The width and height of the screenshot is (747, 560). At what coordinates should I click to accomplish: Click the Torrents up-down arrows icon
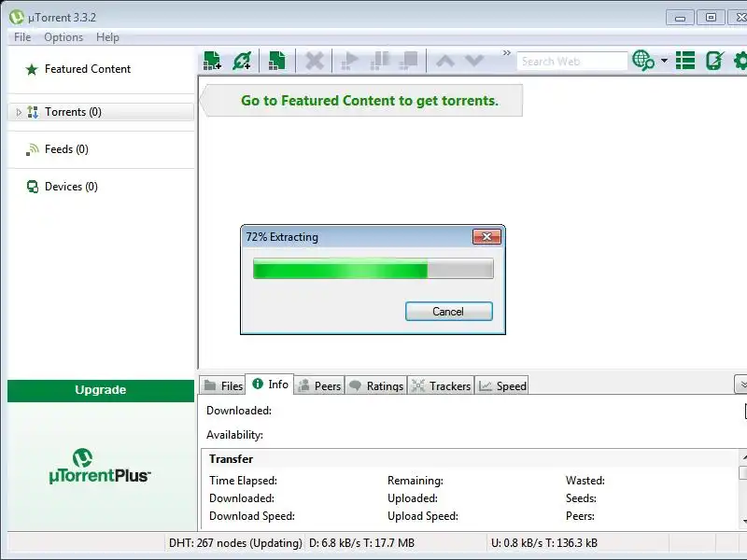33,112
